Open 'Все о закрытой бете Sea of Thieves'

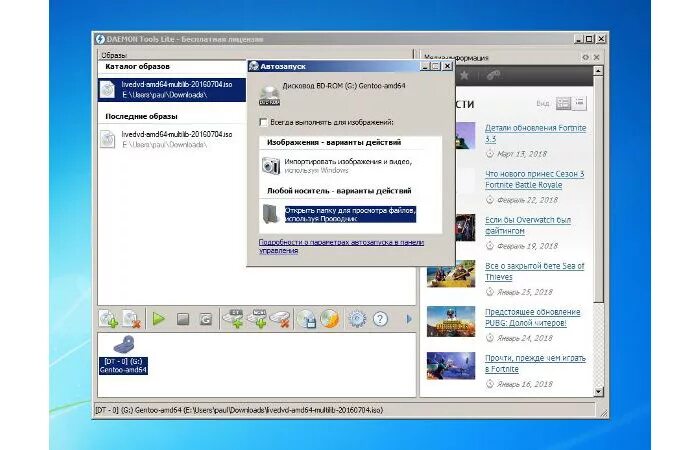point(534,271)
